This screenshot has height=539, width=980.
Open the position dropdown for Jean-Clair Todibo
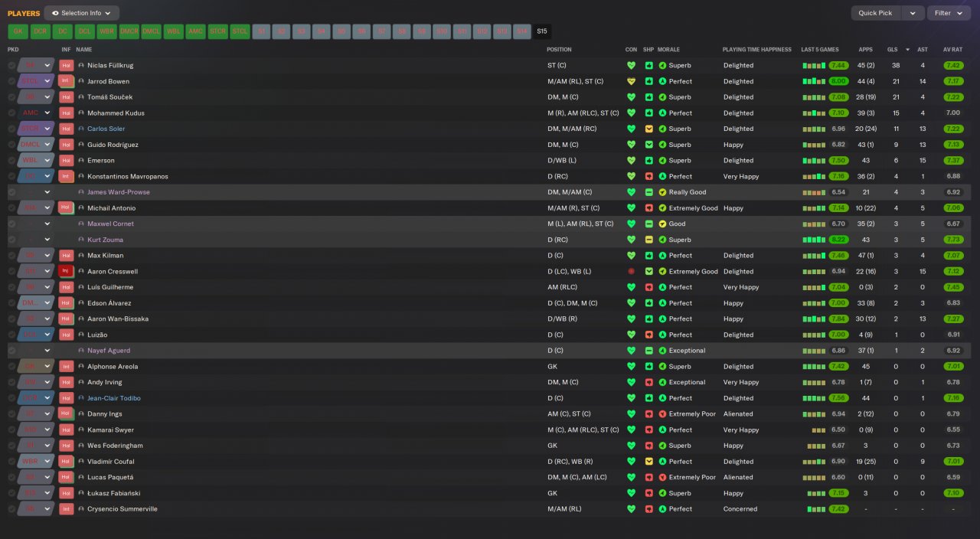click(47, 398)
